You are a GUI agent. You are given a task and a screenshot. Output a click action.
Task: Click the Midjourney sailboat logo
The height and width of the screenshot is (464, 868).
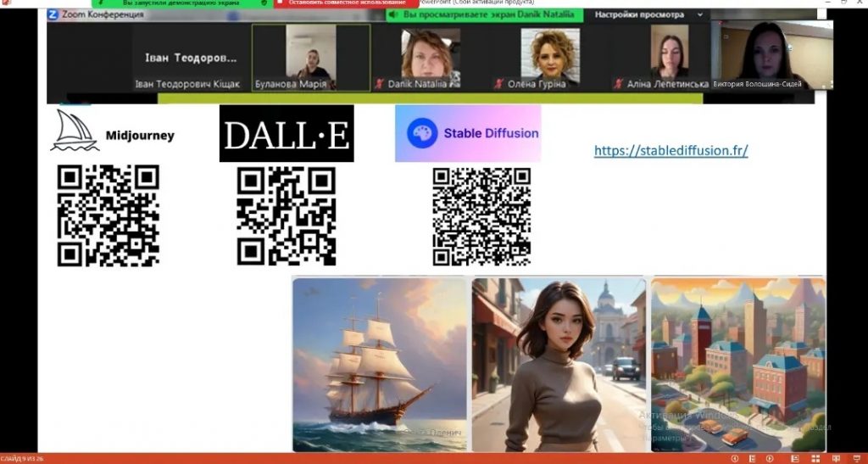pyautogui.click(x=75, y=131)
